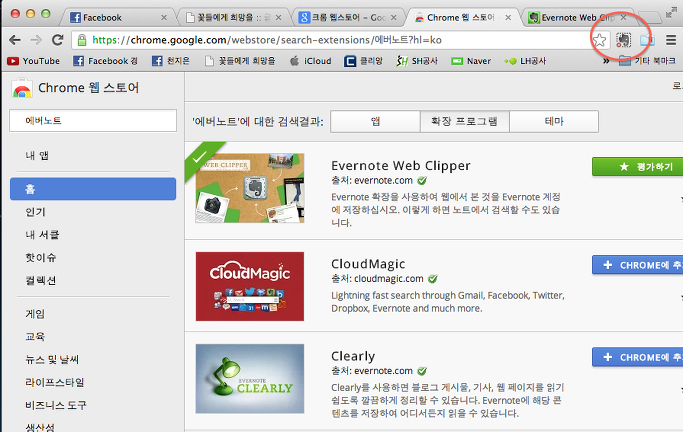Browse the 라이프스타일 category

54,382
